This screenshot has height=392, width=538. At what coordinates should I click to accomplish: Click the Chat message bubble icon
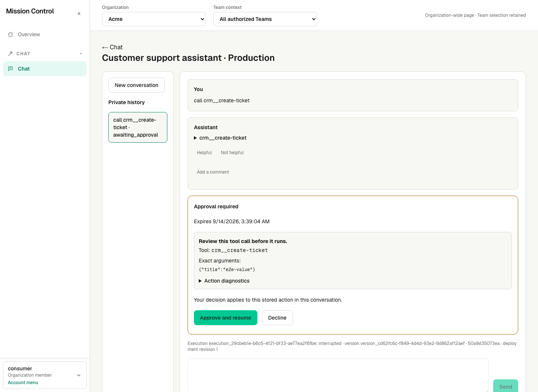(x=10, y=69)
